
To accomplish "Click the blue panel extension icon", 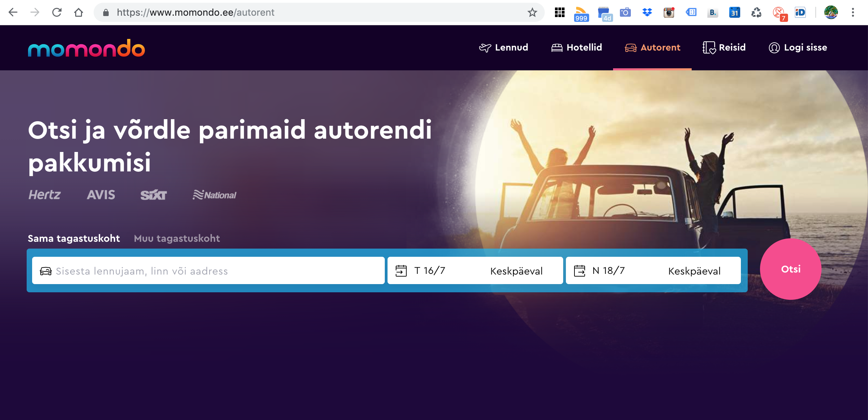I will click(x=691, y=13).
